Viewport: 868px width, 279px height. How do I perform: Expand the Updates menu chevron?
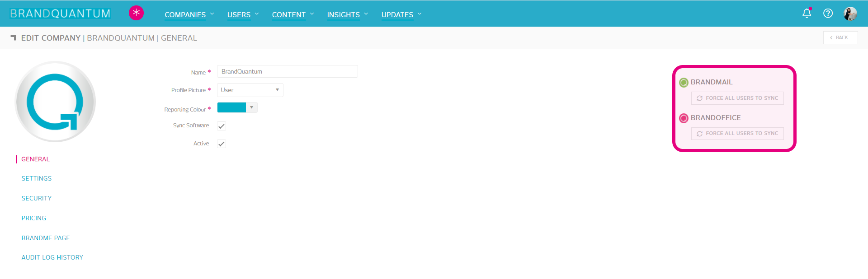click(420, 14)
